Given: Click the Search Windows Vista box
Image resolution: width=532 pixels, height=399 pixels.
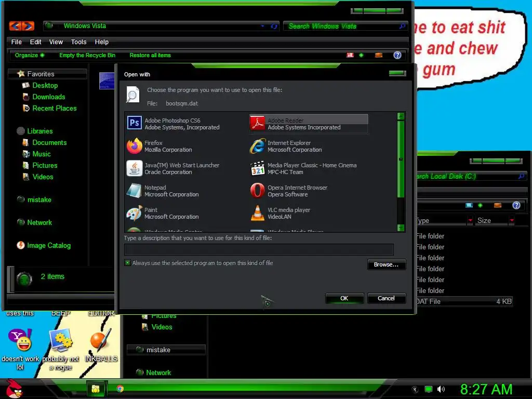Looking at the screenshot, I should pyautogui.click(x=345, y=26).
